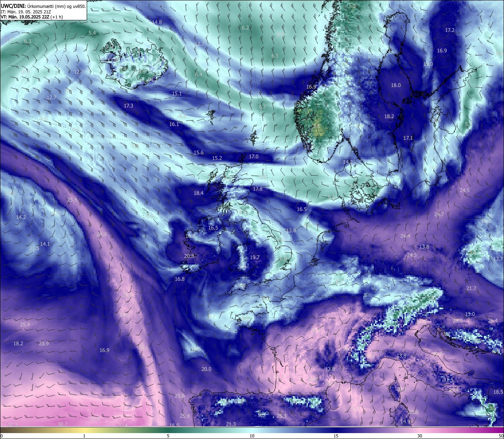Click the 17.1 value over the Baltic

(408, 138)
